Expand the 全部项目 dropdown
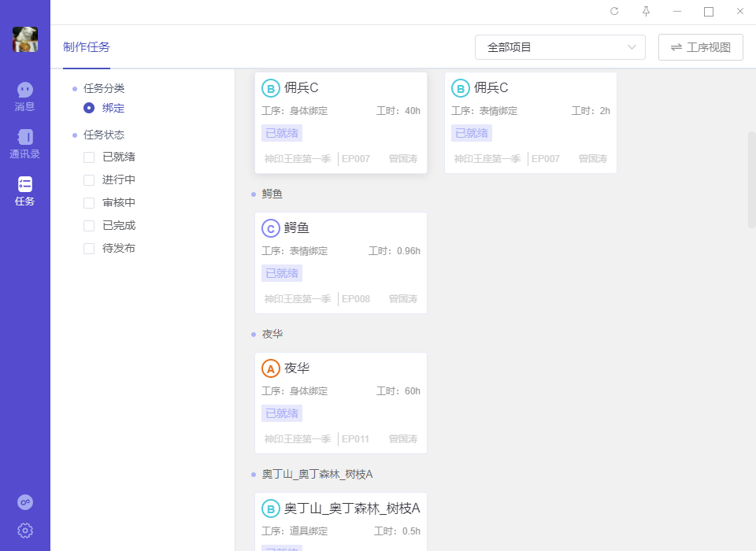This screenshot has height=551, width=756. point(560,47)
